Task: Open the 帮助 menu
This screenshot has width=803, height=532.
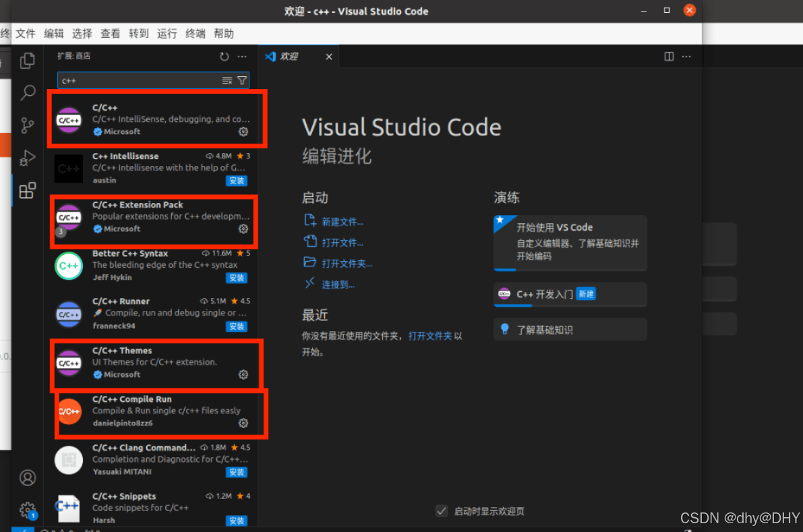Action: [x=224, y=34]
